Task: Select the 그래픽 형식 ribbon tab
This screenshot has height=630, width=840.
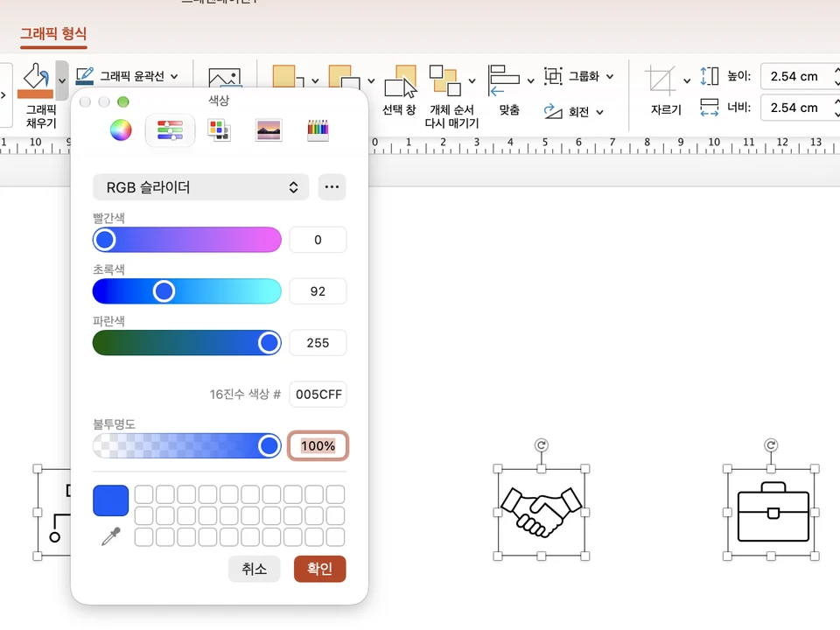Action: click(53, 34)
